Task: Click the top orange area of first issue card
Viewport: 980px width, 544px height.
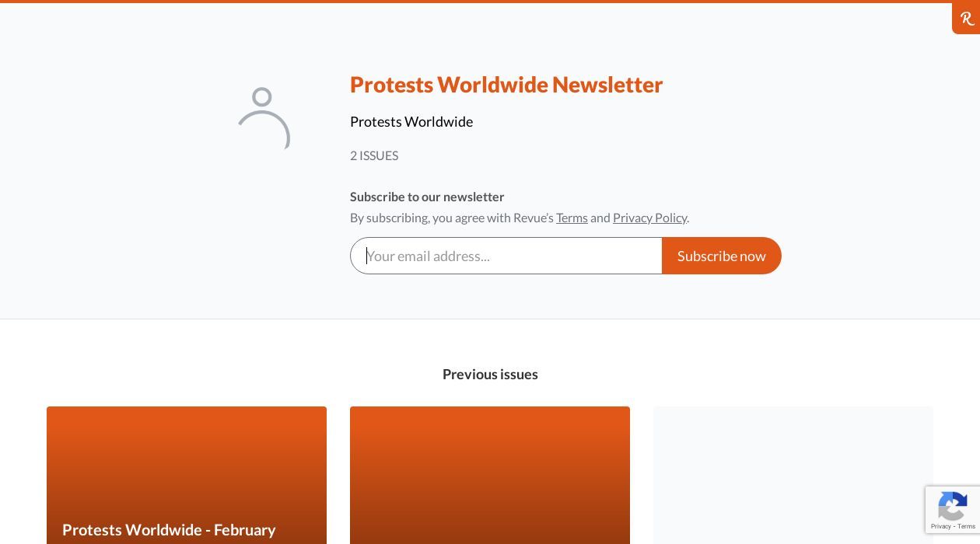Action: point(187,443)
